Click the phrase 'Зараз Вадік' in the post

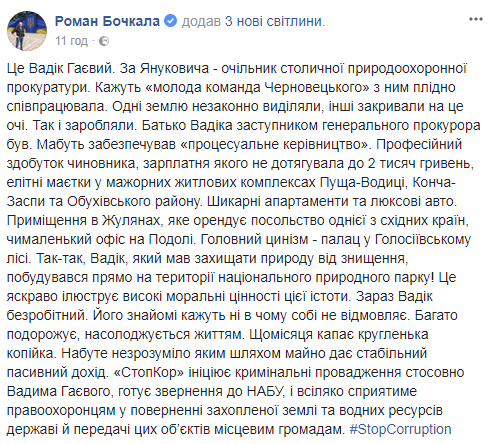(394, 296)
